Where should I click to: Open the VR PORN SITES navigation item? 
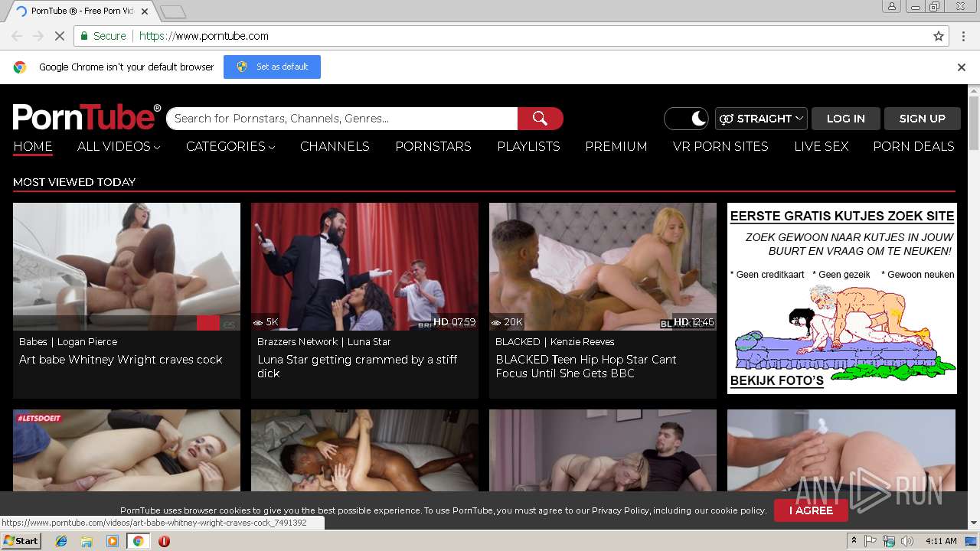[x=720, y=146]
